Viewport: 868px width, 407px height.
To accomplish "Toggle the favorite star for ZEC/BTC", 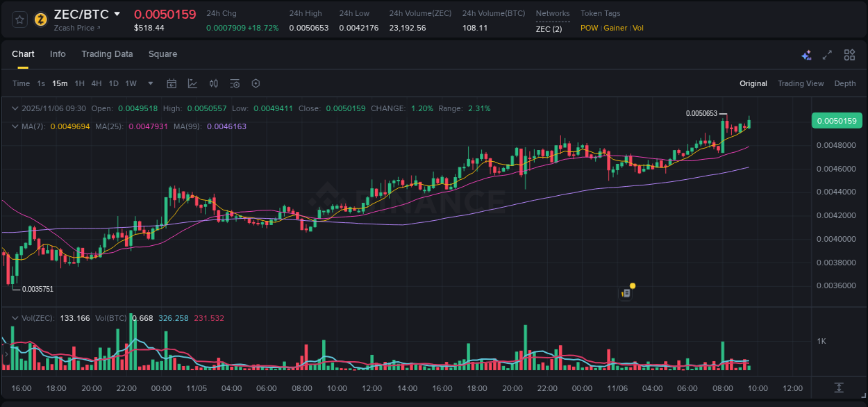I will coord(20,19).
